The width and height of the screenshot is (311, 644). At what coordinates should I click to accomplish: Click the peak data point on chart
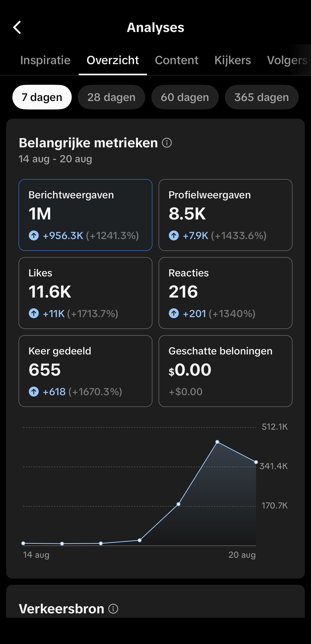tap(217, 442)
